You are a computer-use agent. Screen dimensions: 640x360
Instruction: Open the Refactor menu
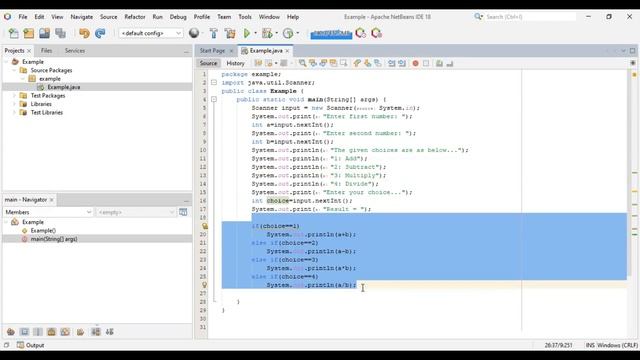pyautogui.click(x=135, y=17)
